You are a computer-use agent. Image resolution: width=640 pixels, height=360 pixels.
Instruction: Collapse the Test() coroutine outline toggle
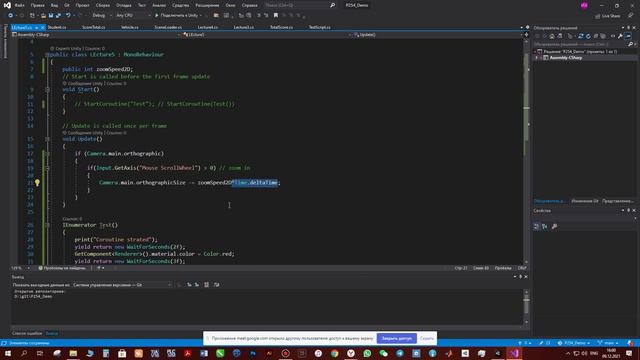click(47, 225)
